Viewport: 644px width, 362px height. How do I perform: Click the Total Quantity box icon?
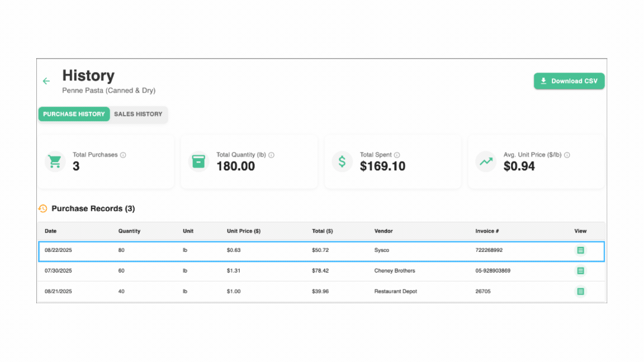pos(198,161)
